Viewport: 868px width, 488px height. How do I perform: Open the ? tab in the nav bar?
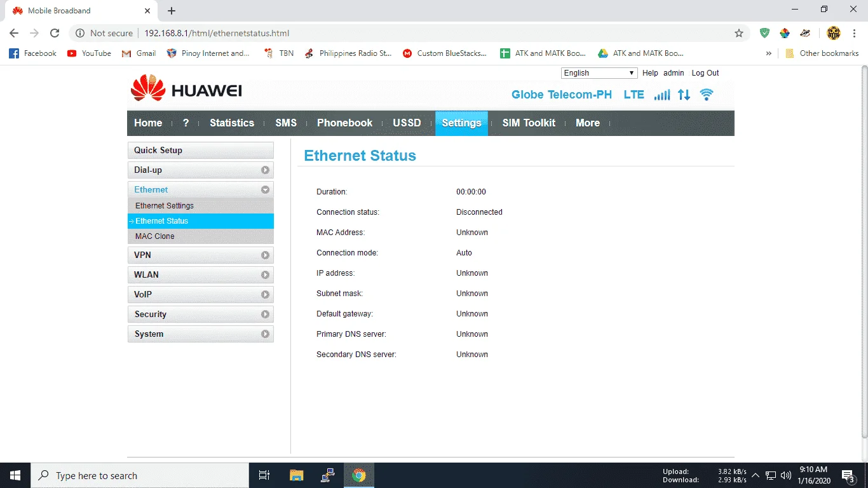click(186, 123)
